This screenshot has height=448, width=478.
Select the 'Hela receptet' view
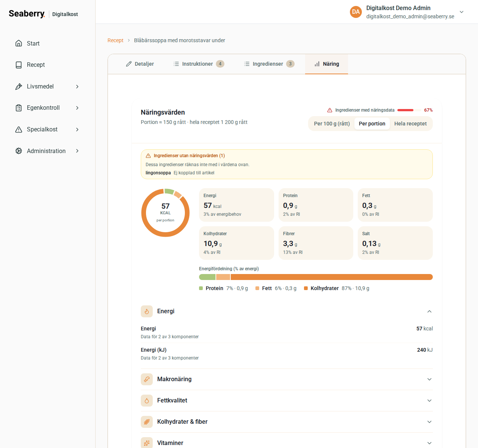[x=410, y=124]
